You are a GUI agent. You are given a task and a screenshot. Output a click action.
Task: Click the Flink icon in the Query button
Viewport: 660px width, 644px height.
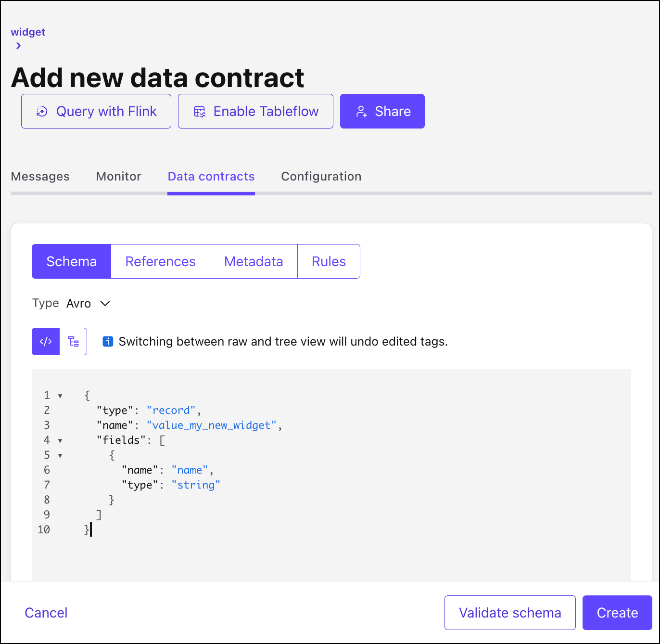pyautogui.click(x=42, y=112)
